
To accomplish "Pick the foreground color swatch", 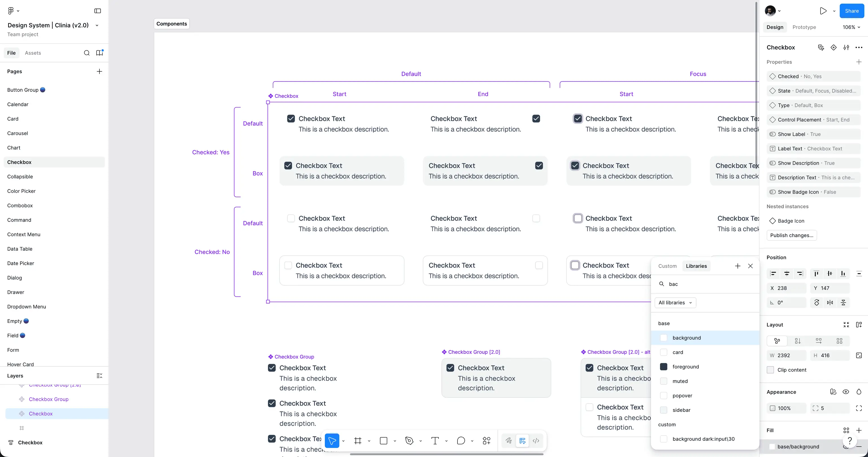I will [663, 367].
